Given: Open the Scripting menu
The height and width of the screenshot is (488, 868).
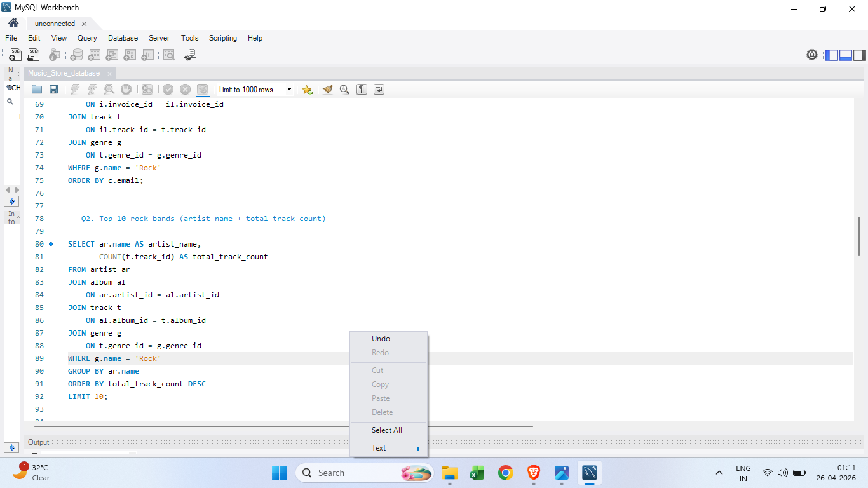Looking at the screenshot, I should click(x=223, y=38).
